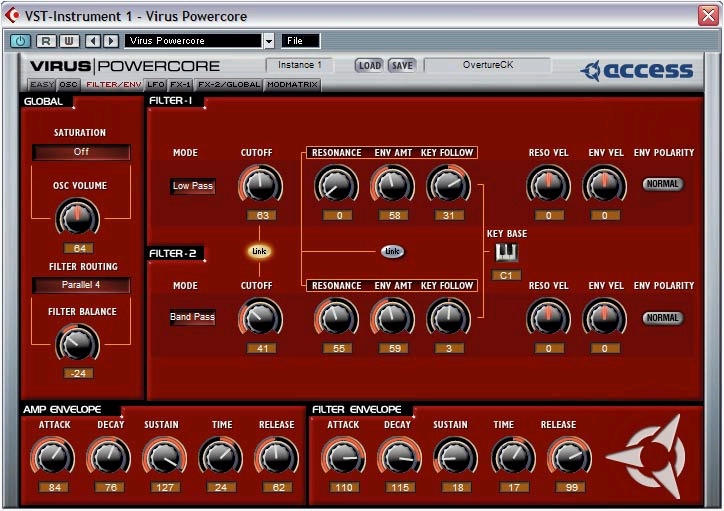Click the Filter Envelope Attack knob
The image size is (724, 511).
point(343,457)
